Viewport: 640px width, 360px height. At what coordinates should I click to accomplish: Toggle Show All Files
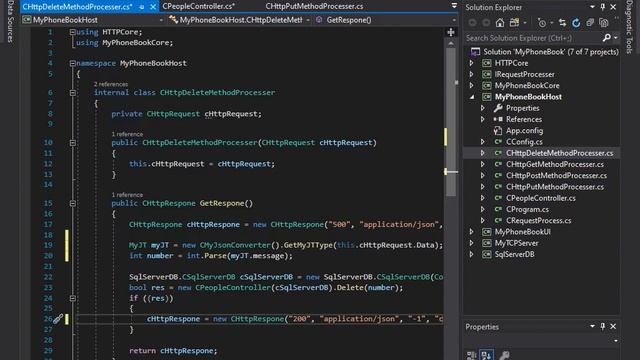pyautogui.click(x=604, y=23)
